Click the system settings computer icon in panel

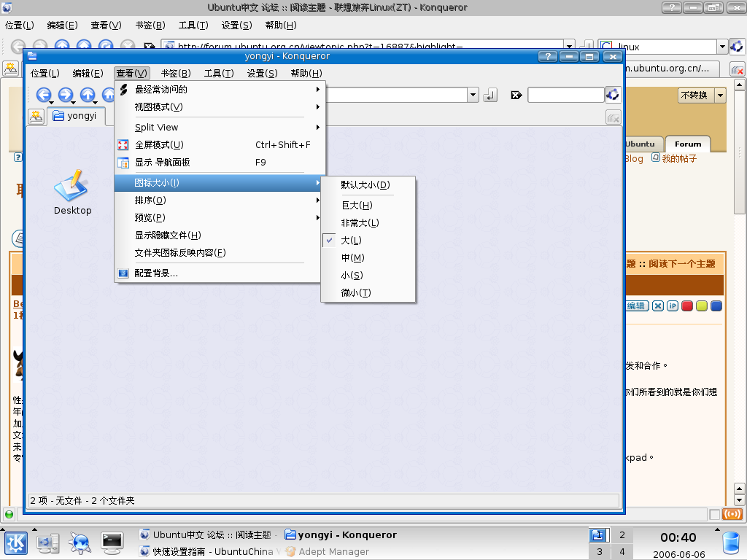(48, 542)
